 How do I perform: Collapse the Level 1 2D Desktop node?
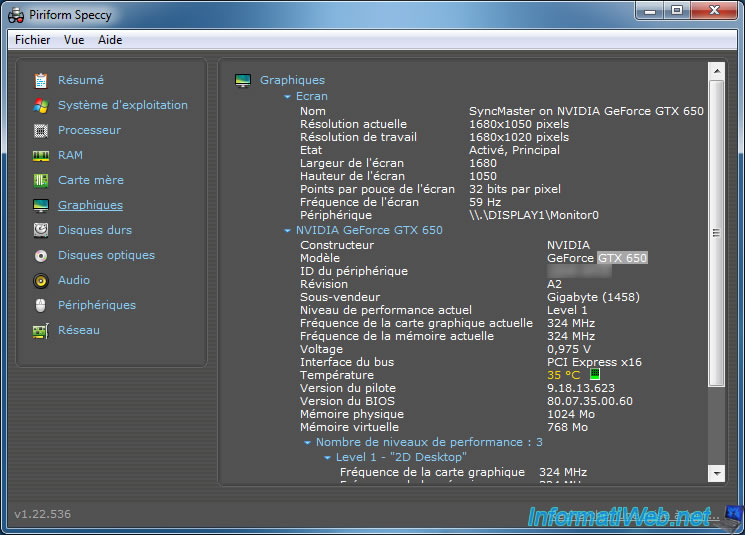pyautogui.click(x=327, y=458)
